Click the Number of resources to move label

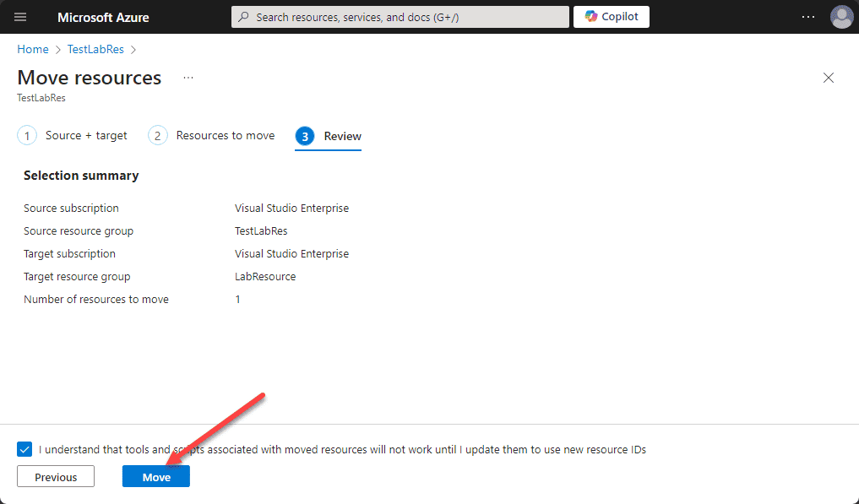[96, 300]
